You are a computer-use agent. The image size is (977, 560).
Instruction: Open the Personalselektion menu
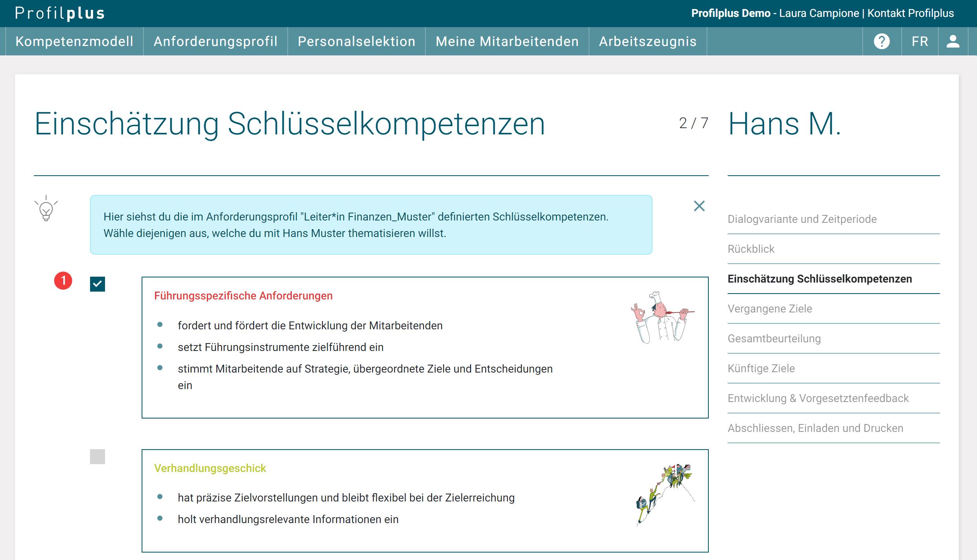tap(356, 41)
